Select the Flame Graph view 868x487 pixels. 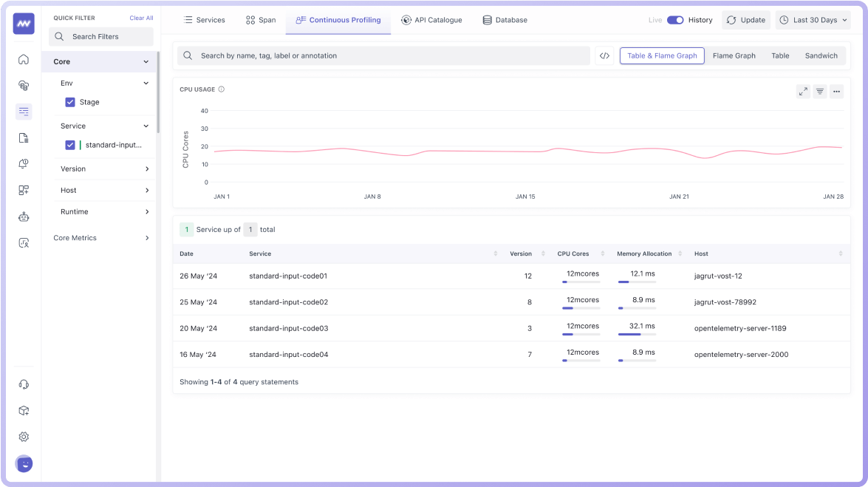(734, 55)
